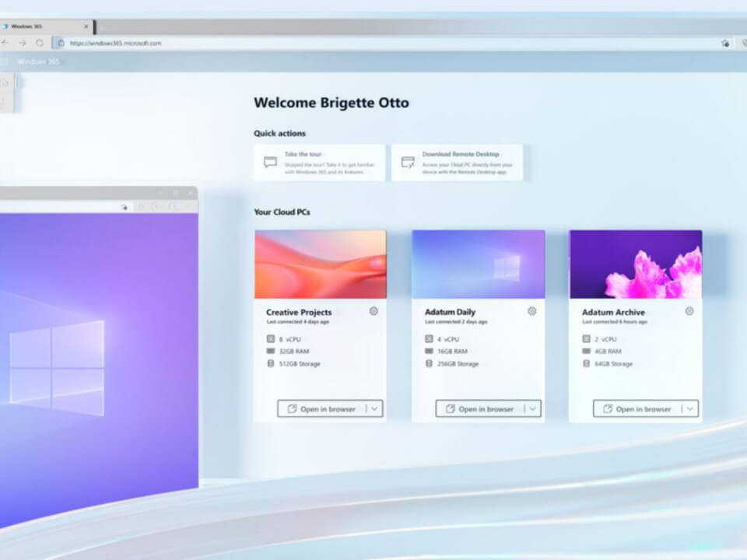Select the Creative Projects wallpaper thumbnail
The width and height of the screenshot is (747, 560).
click(x=321, y=264)
